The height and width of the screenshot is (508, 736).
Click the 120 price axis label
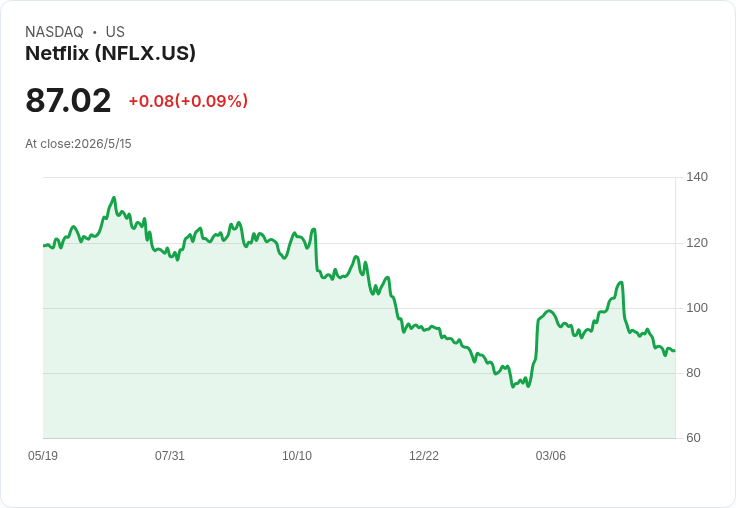697,243
